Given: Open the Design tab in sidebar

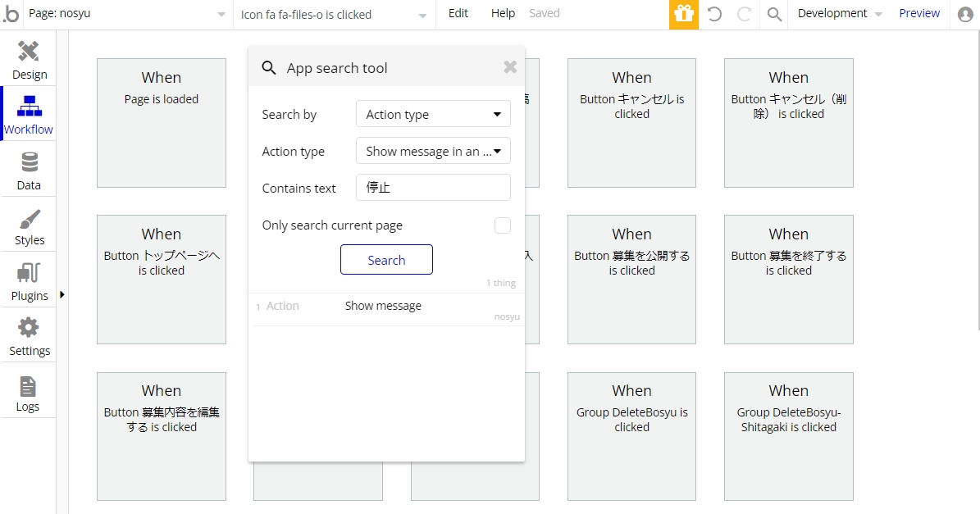Looking at the screenshot, I should [29, 61].
